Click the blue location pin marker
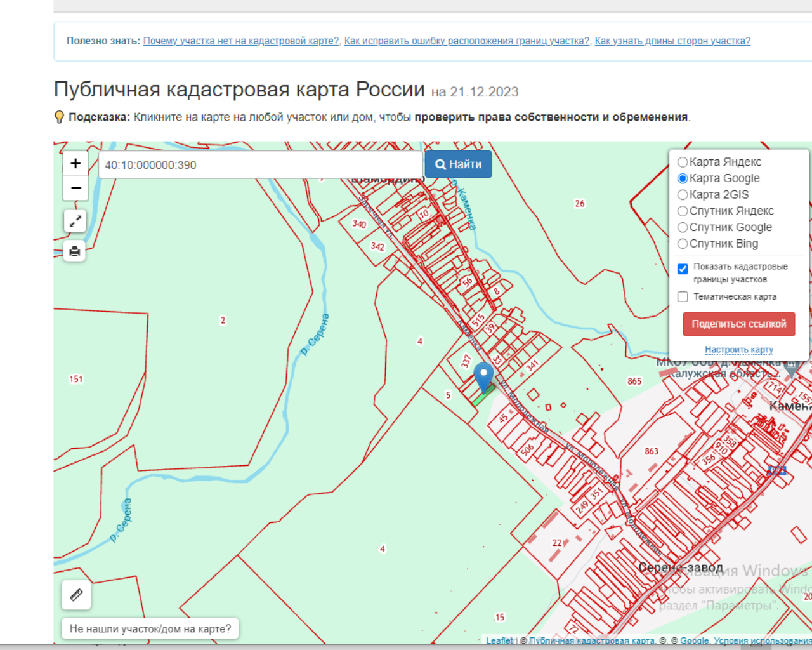Viewport: 812px width, 650px height. [x=484, y=376]
